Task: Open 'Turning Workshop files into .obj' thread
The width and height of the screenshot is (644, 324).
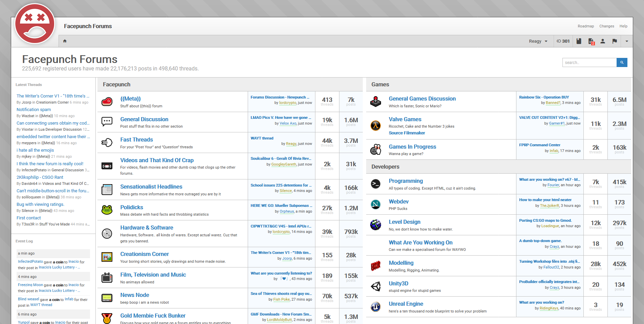Action: (550, 261)
